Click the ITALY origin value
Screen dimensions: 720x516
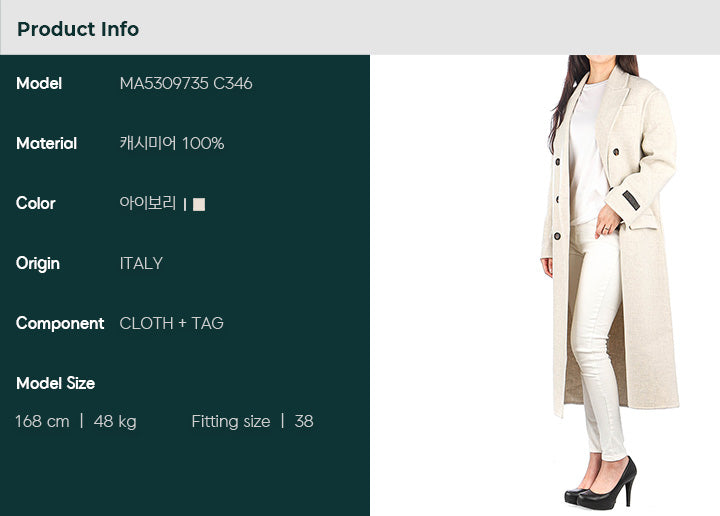(141, 264)
